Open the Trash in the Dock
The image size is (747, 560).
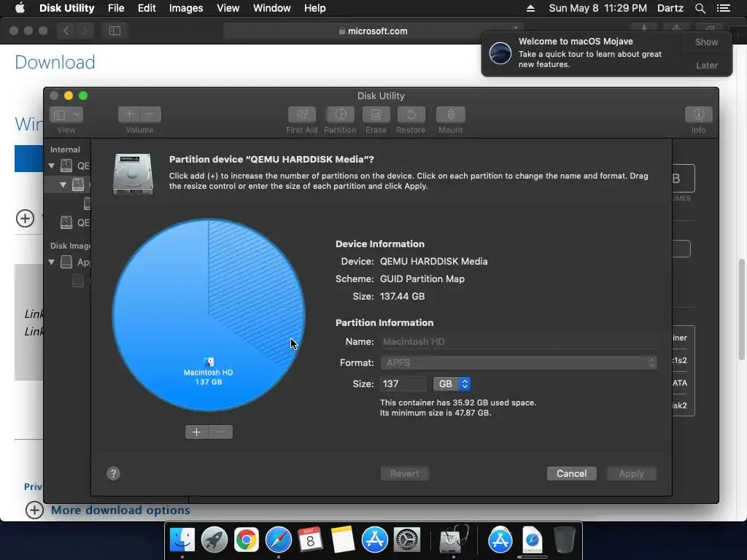(x=565, y=540)
